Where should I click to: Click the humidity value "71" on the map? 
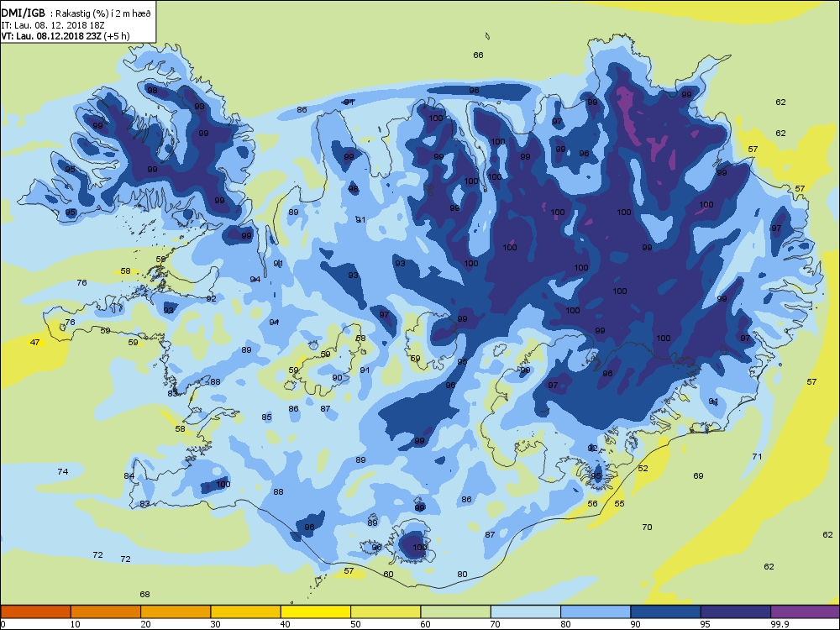757,456
